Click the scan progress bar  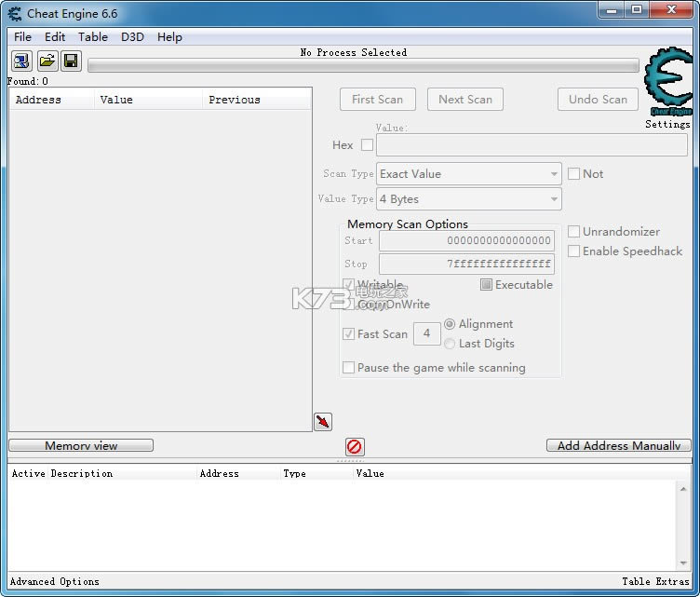tap(363, 66)
